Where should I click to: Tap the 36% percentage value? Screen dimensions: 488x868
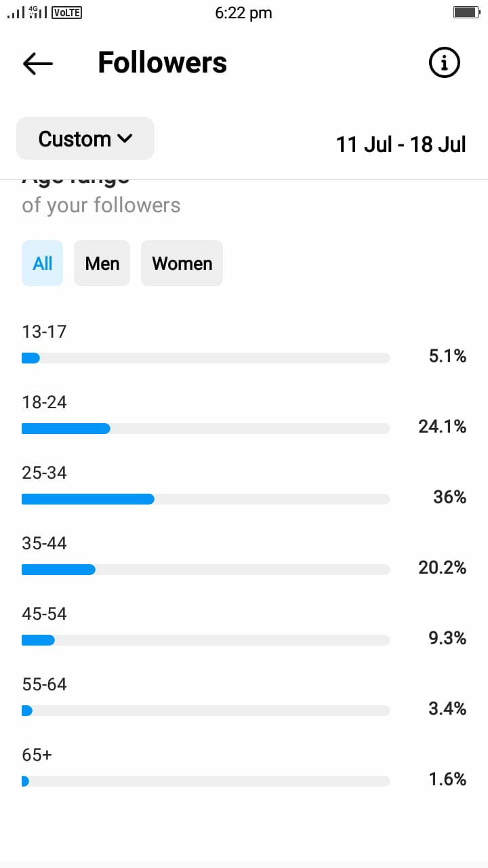point(450,497)
